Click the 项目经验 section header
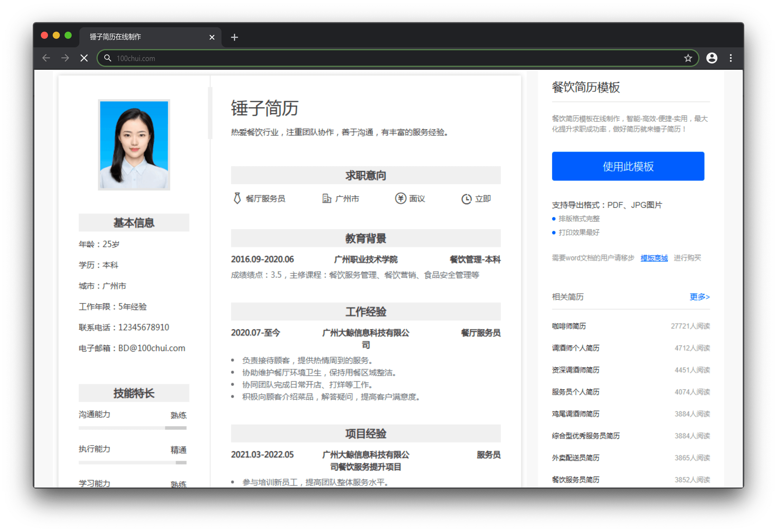Image resolution: width=777 pixels, height=532 pixels. [365, 433]
